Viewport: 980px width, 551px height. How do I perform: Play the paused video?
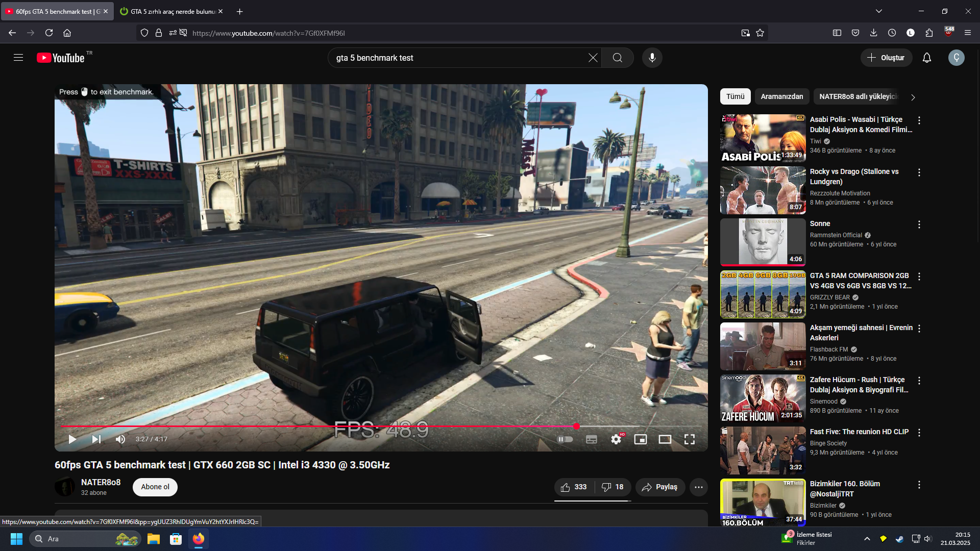pyautogui.click(x=72, y=439)
